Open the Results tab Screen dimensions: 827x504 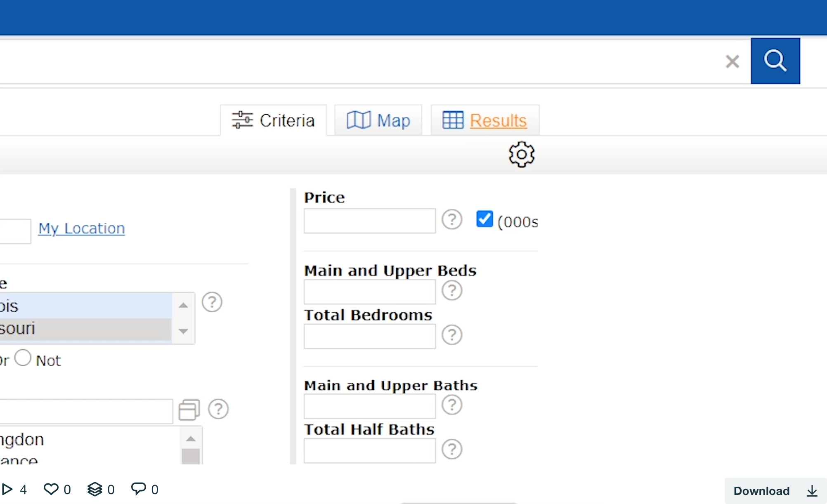[x=485, y=120]
